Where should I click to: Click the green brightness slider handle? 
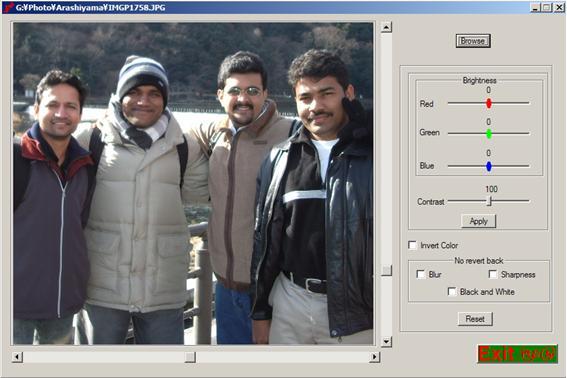click(489, 133)
